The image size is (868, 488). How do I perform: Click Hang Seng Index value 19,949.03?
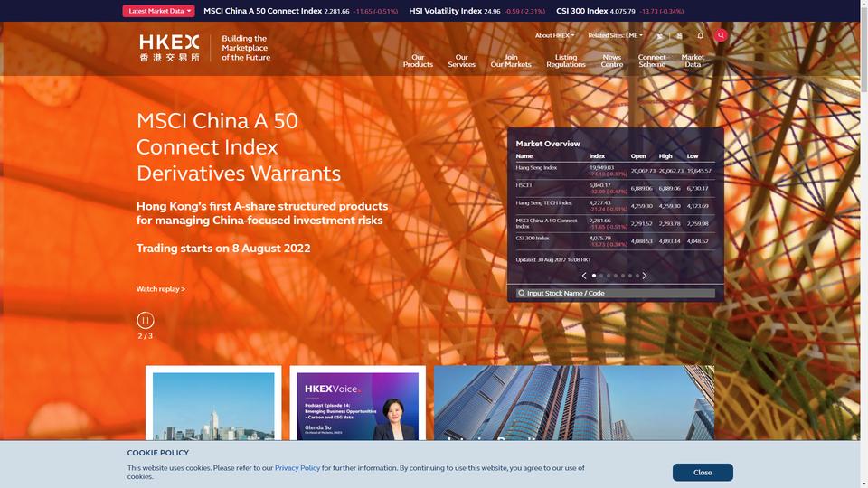601,168
